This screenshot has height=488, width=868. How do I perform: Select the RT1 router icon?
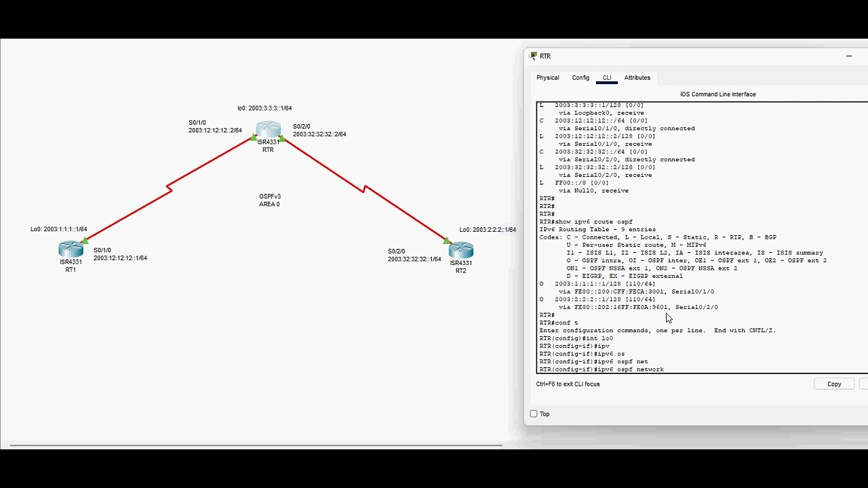(71, 249)
